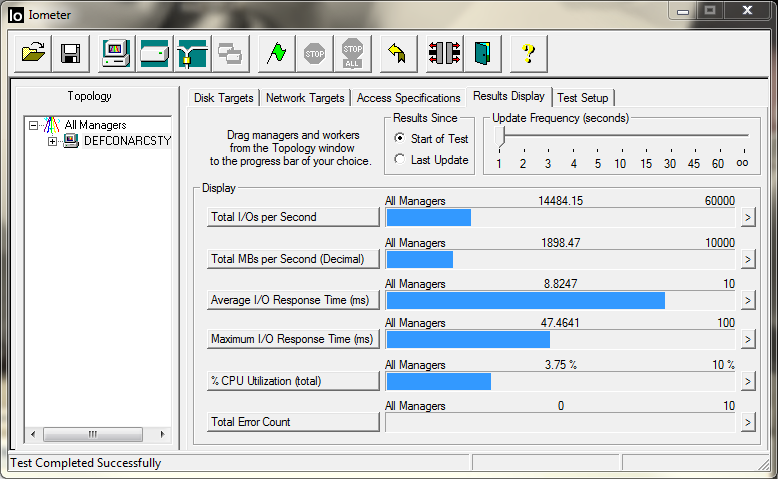Open arrow menu for % CPU Utilization row
778x479 pixels.
[x=747, y=381]
